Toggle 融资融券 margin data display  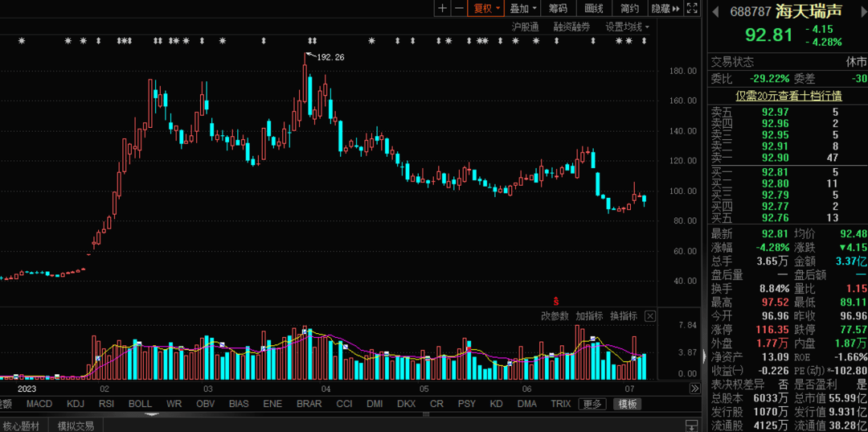pyautogui.click(x=571, y=27)
